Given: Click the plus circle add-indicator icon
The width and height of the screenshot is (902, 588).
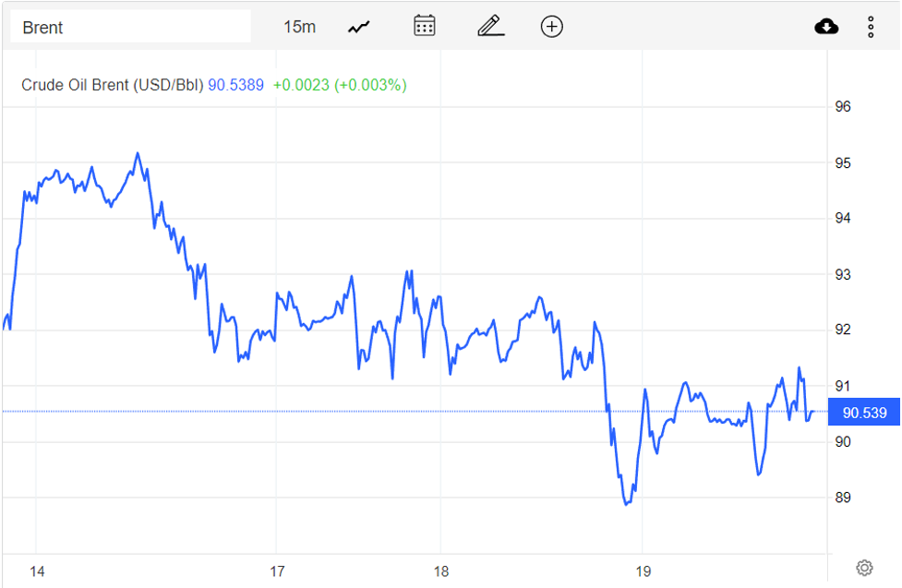Looking at the screenshot, I should click(x=551, y=27).
